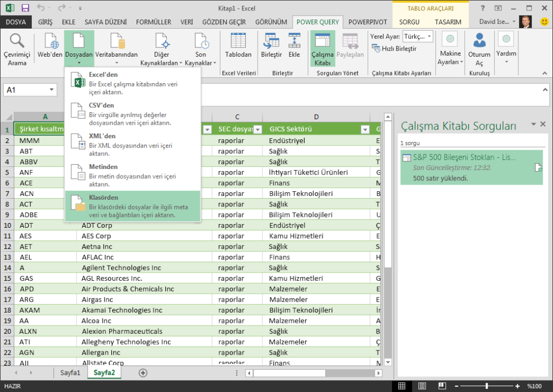The height and width of the screenshot is (392, 553).
Task: Expand Diğer Kaynaklardan other sources
Action: 161,49
